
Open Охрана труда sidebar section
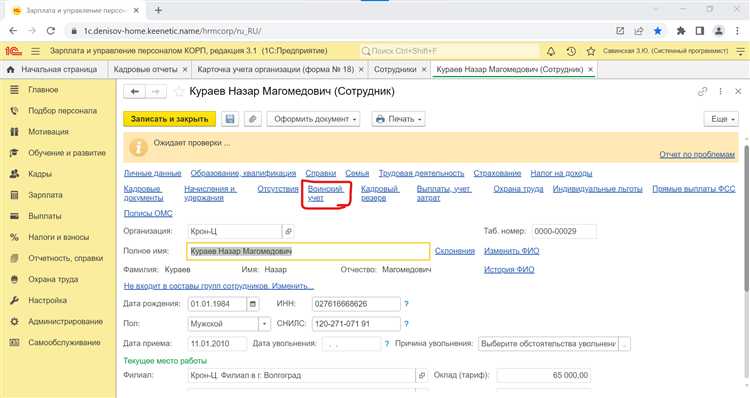coord(53,279)
